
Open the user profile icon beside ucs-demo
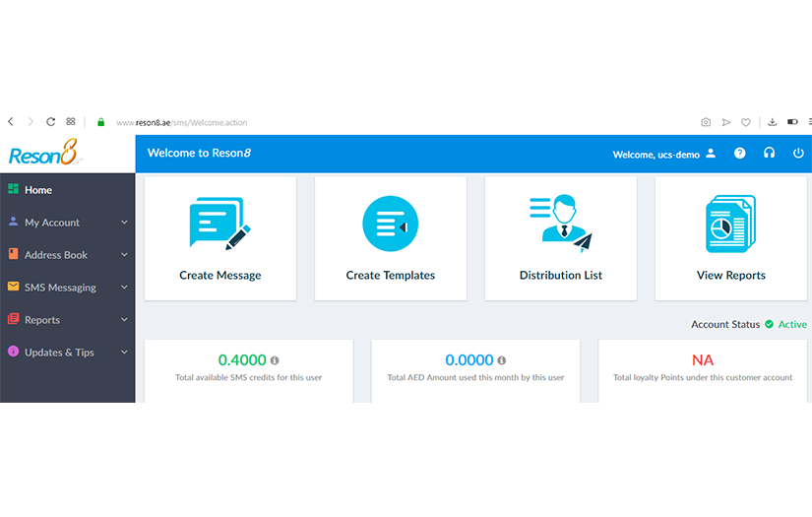pos(711,153)
